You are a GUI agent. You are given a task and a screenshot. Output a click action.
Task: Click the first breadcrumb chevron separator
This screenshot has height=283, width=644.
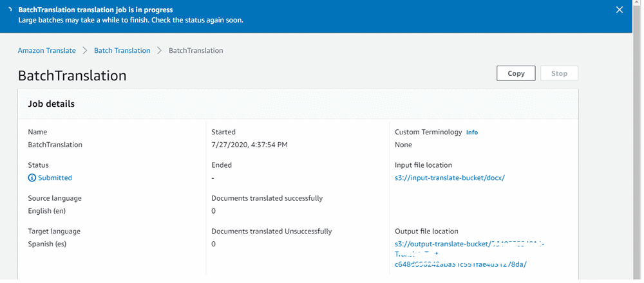pos(85,50)
